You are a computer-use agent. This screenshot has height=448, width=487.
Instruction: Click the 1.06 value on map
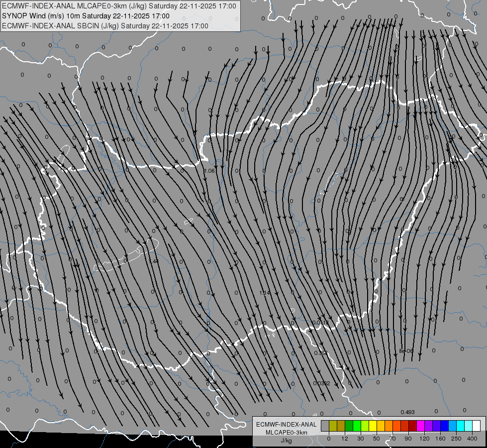209,171
